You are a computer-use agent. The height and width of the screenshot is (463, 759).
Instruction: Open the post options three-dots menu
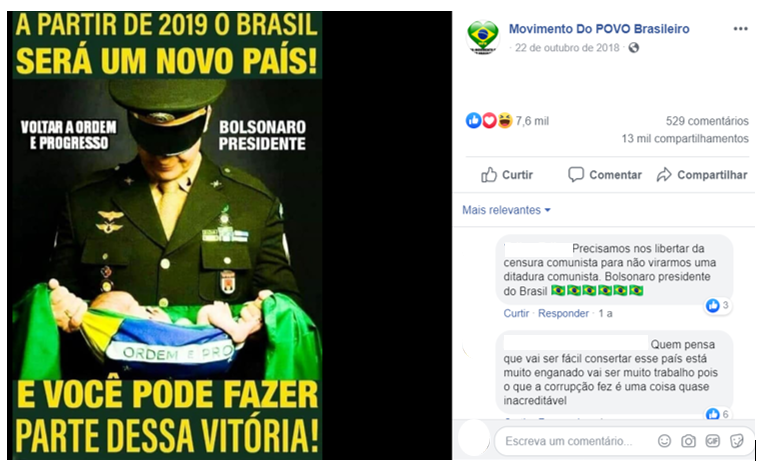tap(740, 29)
